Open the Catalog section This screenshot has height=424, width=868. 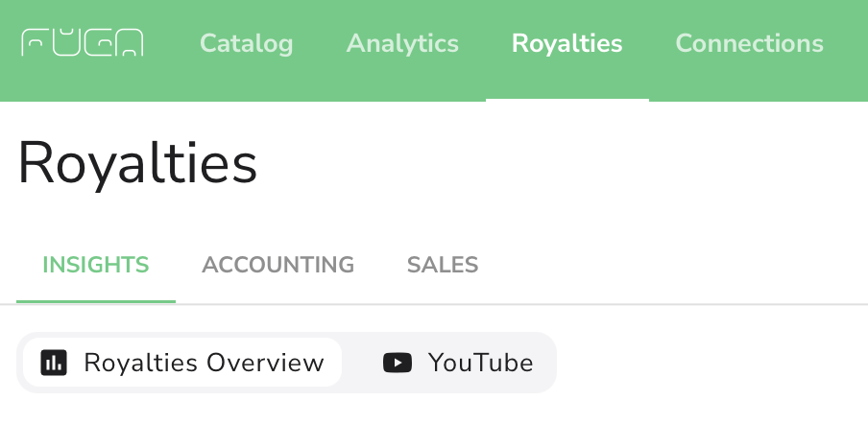[247, 43]
